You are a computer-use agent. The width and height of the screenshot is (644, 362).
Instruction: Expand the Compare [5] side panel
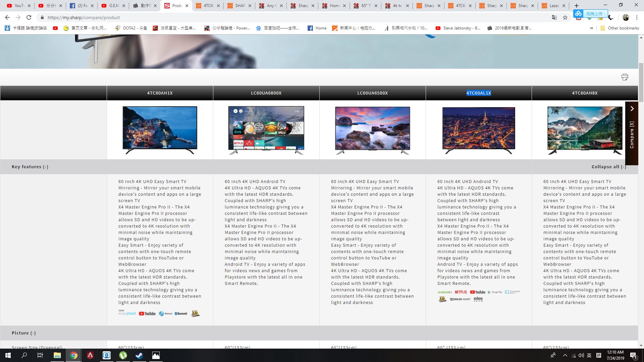click(x=632, y=133)
